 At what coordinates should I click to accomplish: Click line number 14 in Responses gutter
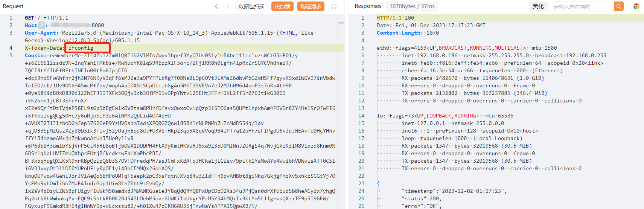(361, 116)
